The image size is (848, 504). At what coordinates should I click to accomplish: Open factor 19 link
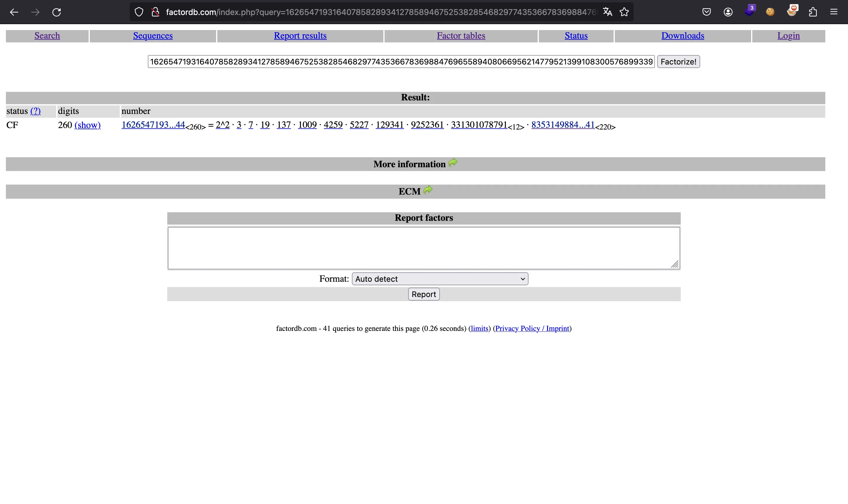265,125
